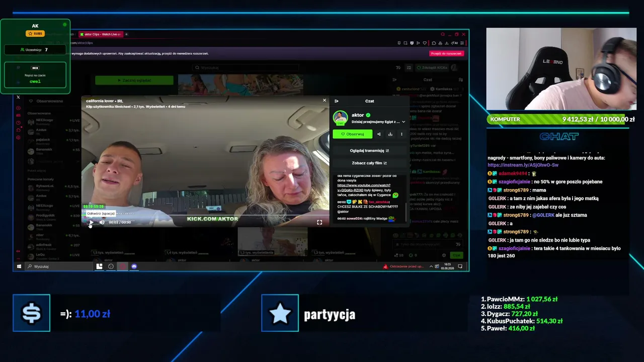This screenshot has height=362, width=644.
Task: Open the Windows Start menu
Action: [x=19, y=266]
